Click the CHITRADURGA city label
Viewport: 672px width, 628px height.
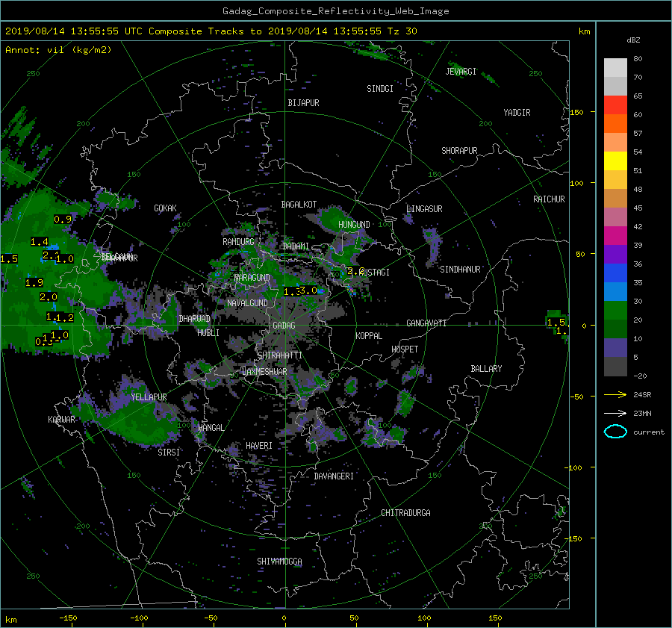(x=406, y=513)
